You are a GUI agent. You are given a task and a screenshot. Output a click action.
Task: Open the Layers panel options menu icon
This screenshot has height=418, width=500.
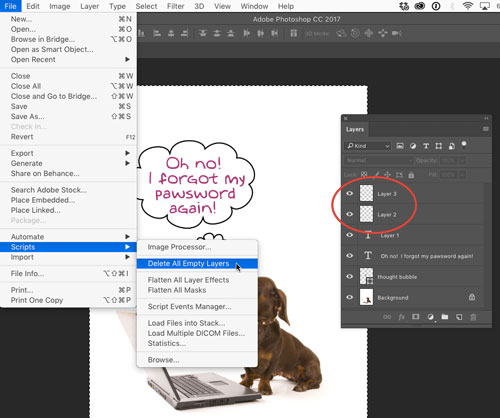pos(486,129)
